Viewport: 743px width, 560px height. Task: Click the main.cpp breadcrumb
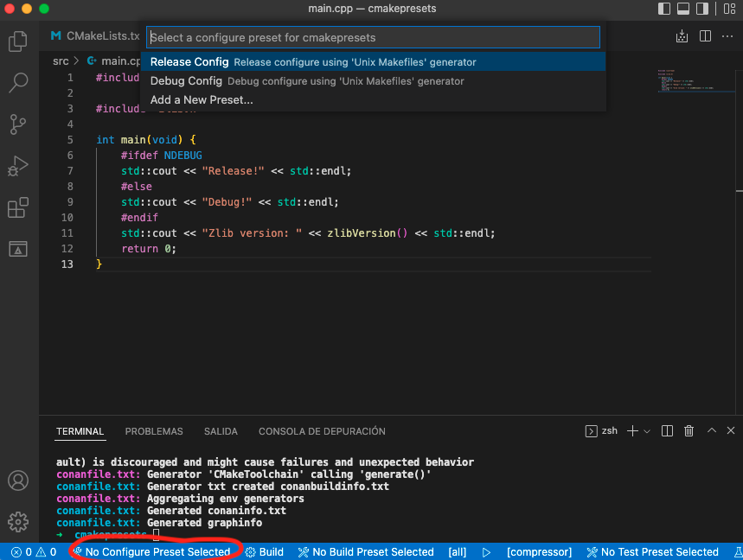[115, 61]
